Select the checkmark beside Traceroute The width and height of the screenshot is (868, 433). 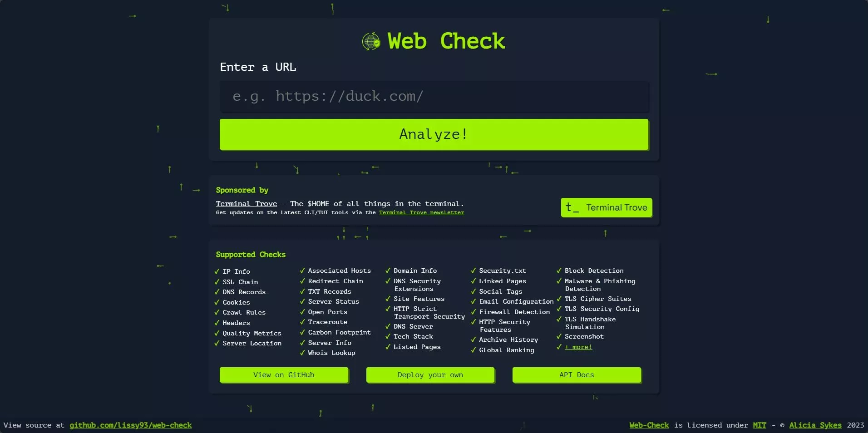[302, 322]
